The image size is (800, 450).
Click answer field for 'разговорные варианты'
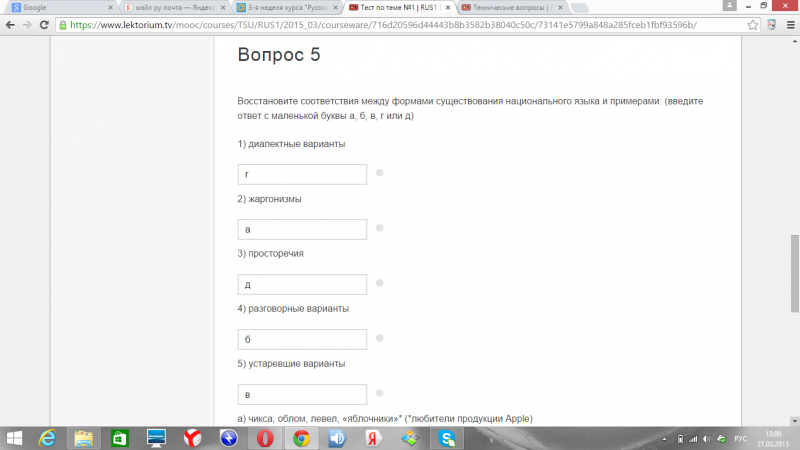pos(302,340)
